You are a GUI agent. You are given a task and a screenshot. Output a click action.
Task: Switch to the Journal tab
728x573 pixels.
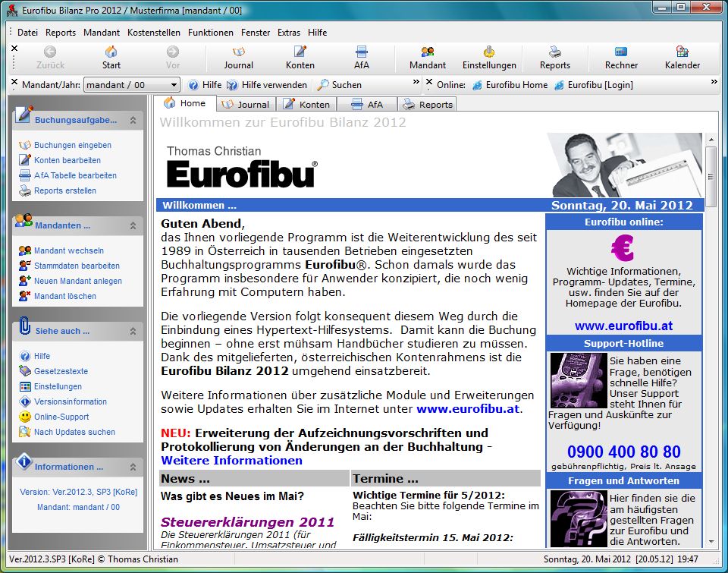coord(246,105)
